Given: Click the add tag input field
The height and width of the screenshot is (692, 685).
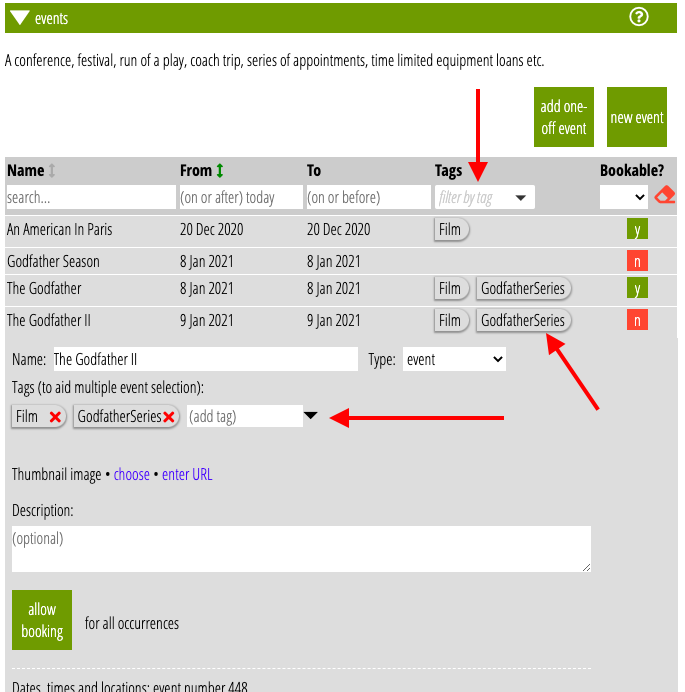Looking at the screenshot, I should 245,416.
